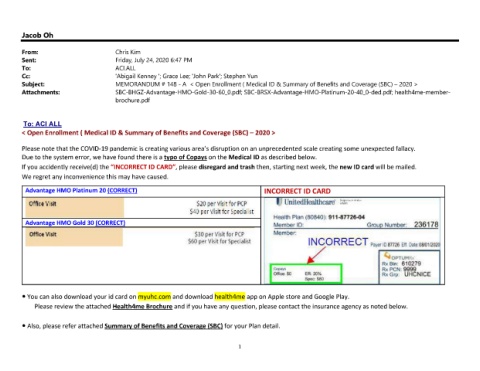Click the red arrow pointing to copays
Viewport: 480px width, 371px height.
pos(316,255)
